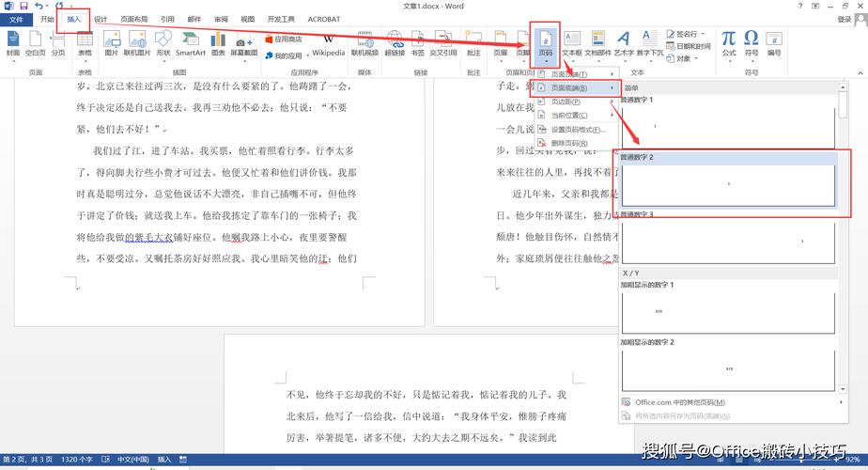Click the Undo arrow icon
Image resolution: width=868 pixels, height=470 pixels.
(x=39, y=6)
